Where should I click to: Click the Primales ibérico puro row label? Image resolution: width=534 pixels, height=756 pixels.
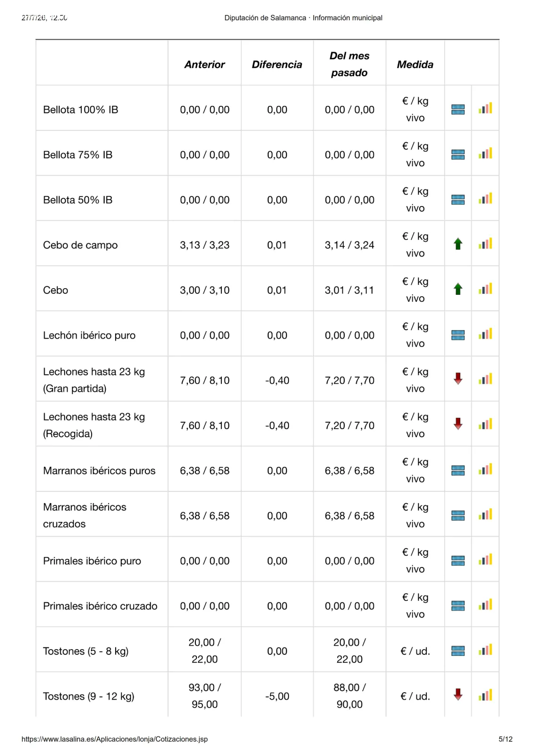point(92,561)
